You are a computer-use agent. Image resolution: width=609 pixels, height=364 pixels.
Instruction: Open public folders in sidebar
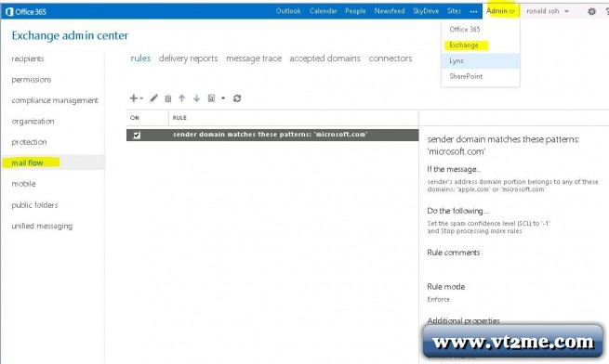pos(34,205)
